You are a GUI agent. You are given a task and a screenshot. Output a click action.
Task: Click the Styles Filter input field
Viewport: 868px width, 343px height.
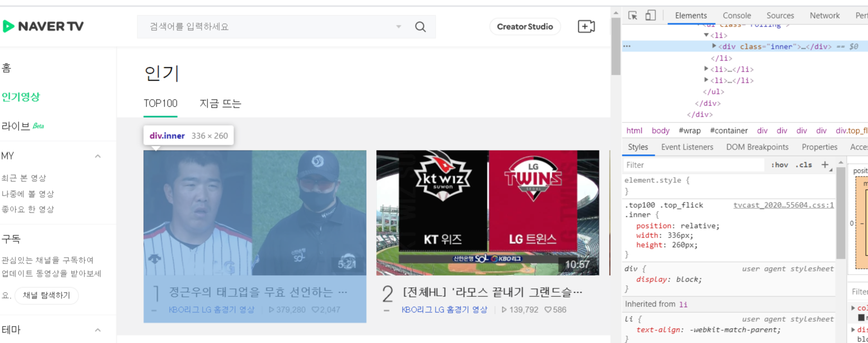694,165
